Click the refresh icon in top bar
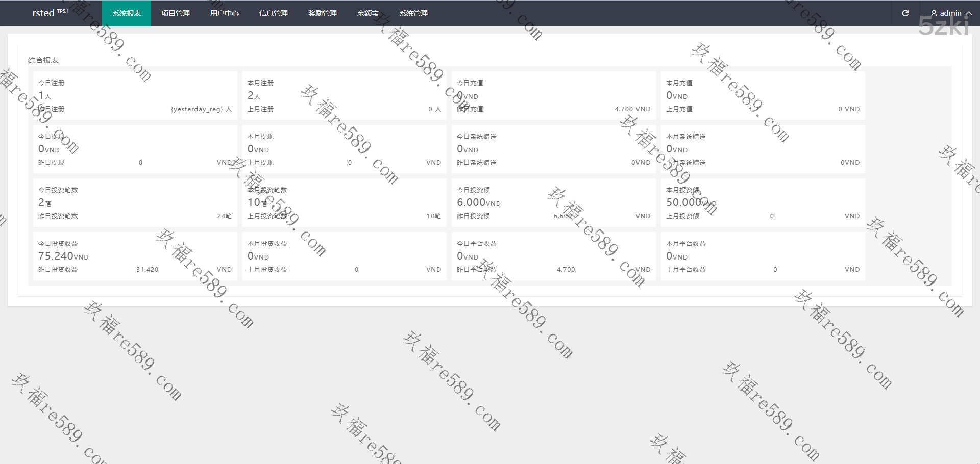 click(905, 13)
